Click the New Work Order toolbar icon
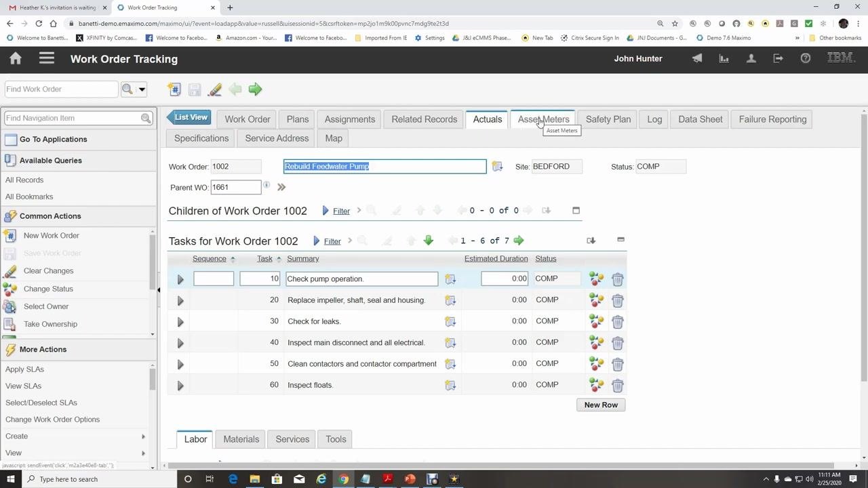This screenshot has width=868, height=488. coord(174,89)
